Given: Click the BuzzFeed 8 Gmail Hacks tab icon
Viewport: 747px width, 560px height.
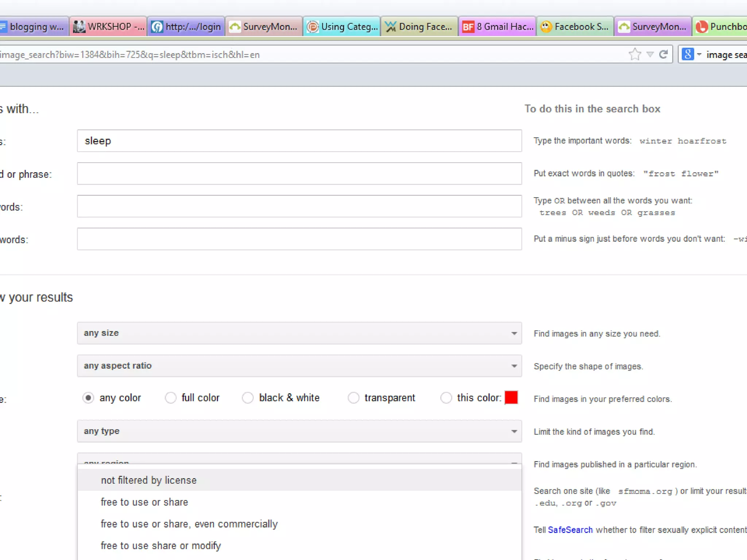Looking at the screenshot, I should [468, 27].
